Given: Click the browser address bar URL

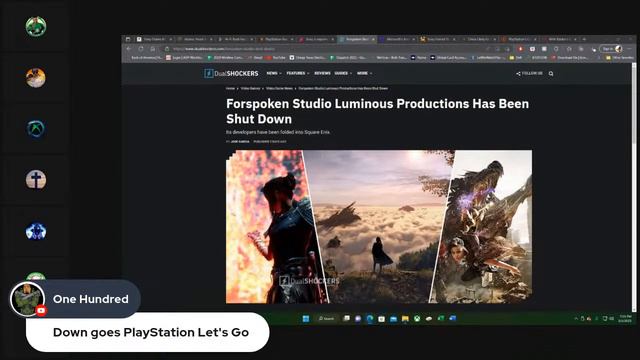Looking at the screenshot, I should tap(224, 49).
